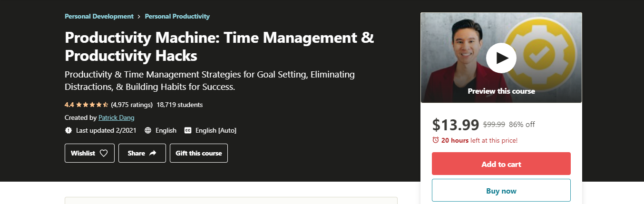Add the course to cart

point(501,164)
